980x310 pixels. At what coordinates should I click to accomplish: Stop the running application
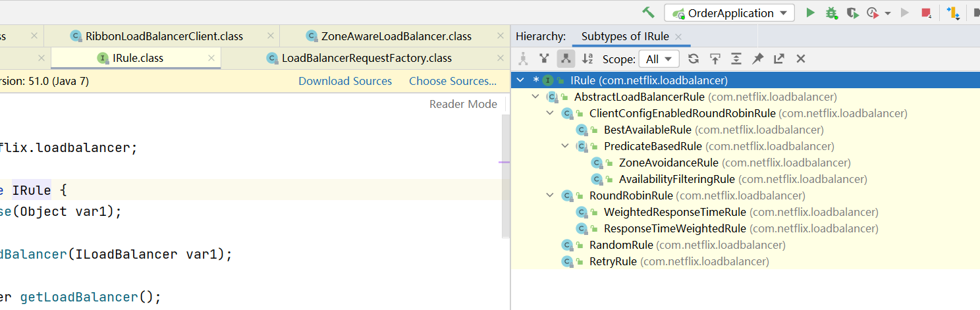(926, 13)
